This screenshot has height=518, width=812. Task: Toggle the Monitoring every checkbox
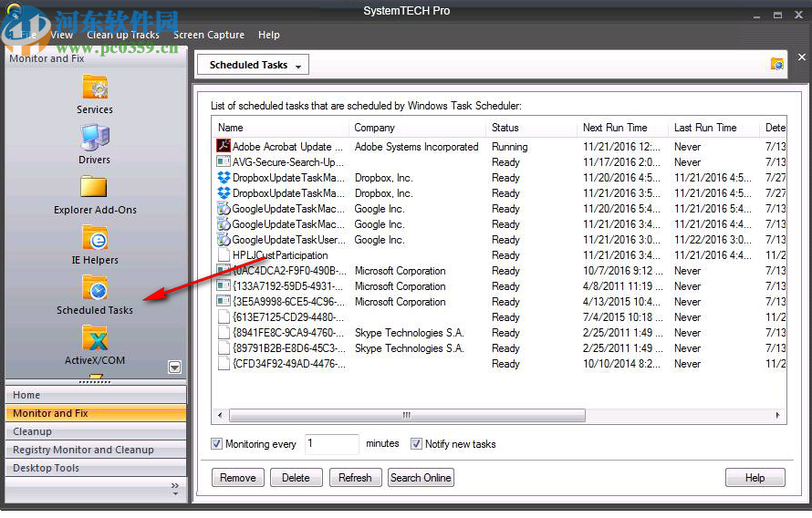coord(216,443)
